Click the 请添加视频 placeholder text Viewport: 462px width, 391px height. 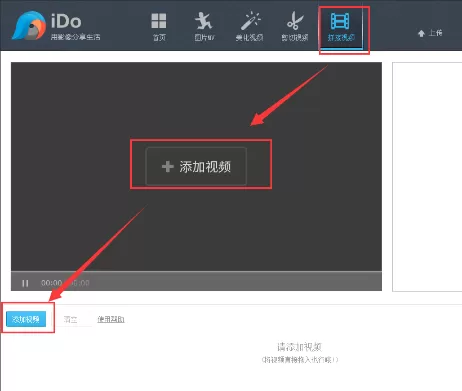[299, 347]
